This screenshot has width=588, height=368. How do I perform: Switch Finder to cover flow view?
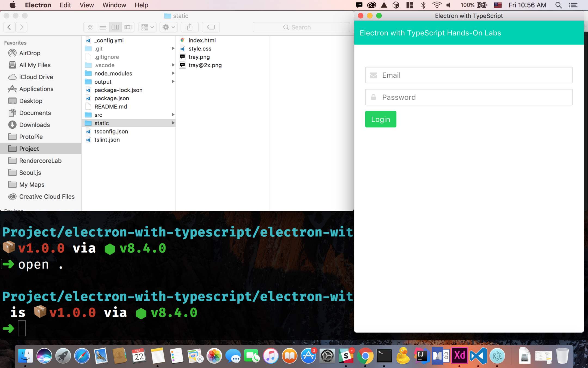128,27
